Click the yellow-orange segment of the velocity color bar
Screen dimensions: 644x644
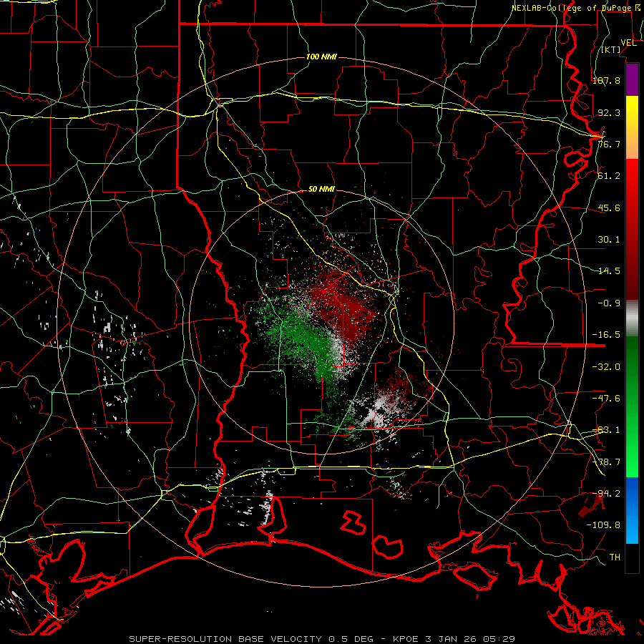click(632, 128)
